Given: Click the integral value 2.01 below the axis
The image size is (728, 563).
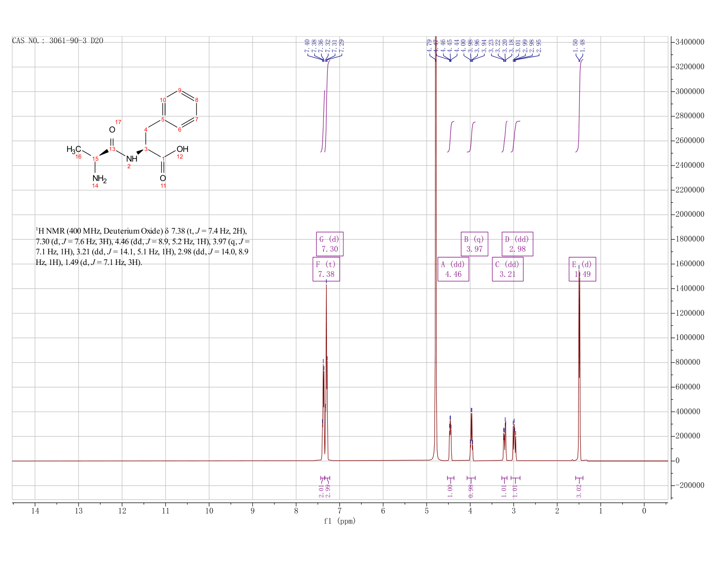Looking at the screenshot, I should click(x=322, y=491).
